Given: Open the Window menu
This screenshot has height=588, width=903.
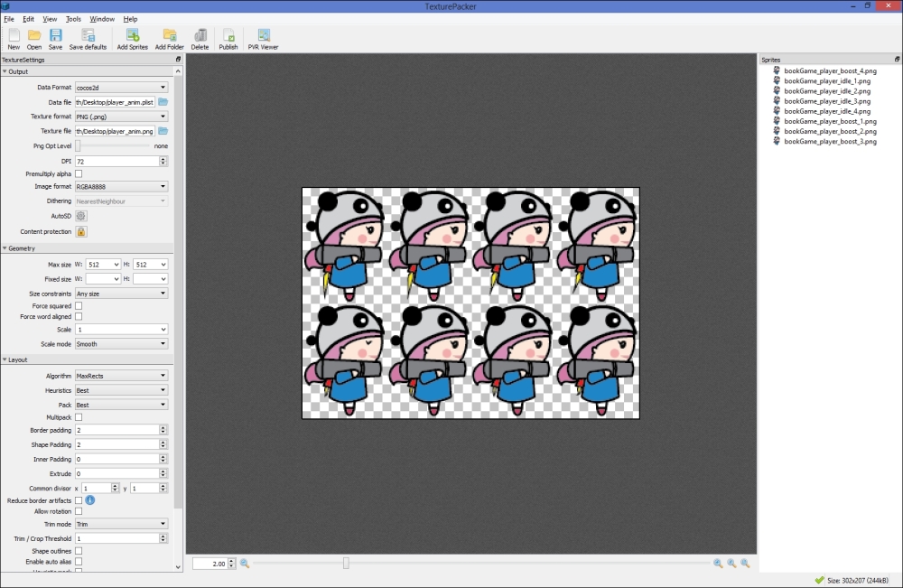Looking at the screenshot, I should pos(102,19).
